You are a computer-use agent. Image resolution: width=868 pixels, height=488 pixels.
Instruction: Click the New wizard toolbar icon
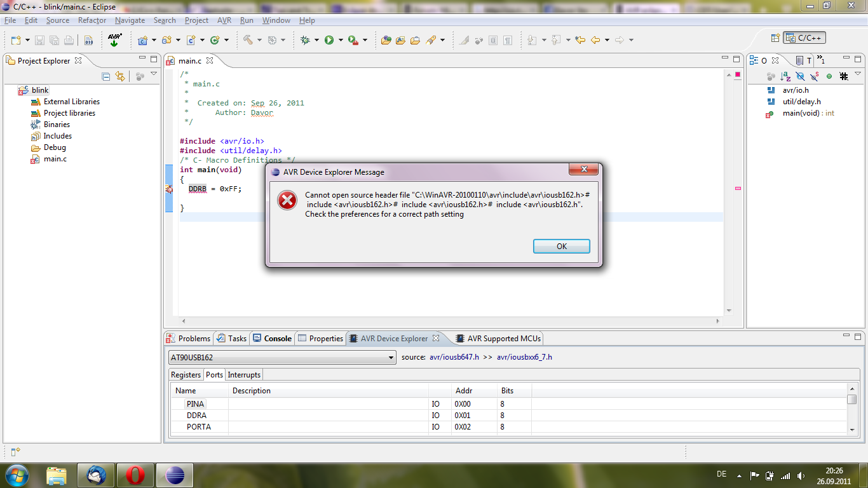(16, 40)
